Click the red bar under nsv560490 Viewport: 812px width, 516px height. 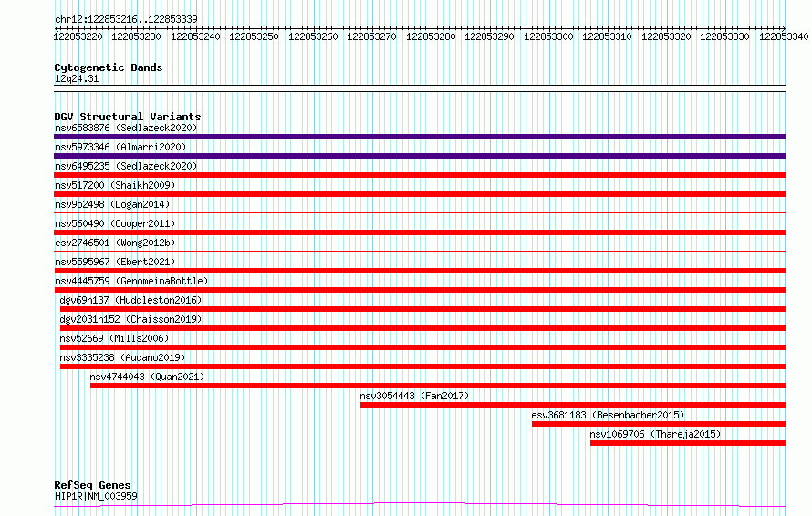[420, 232]
